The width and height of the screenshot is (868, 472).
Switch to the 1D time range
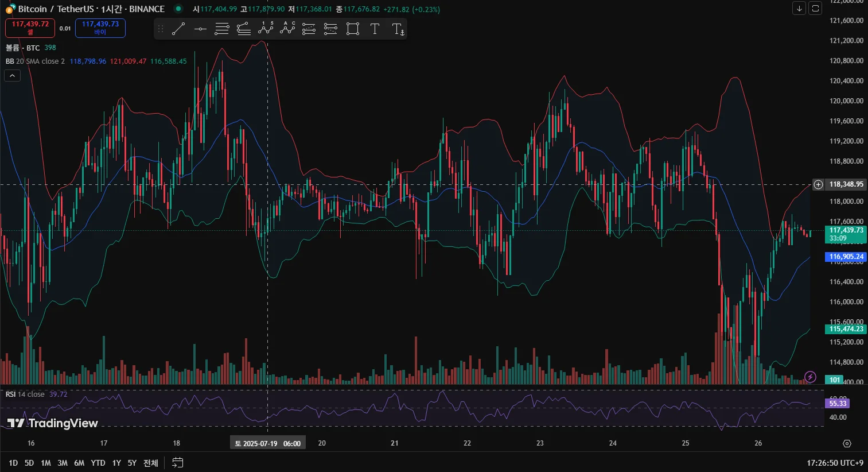[x=13, y=463]
